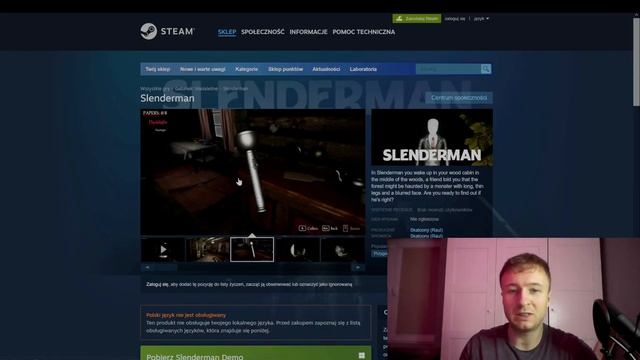Click Centrum społeczności button

click(459, 98)
